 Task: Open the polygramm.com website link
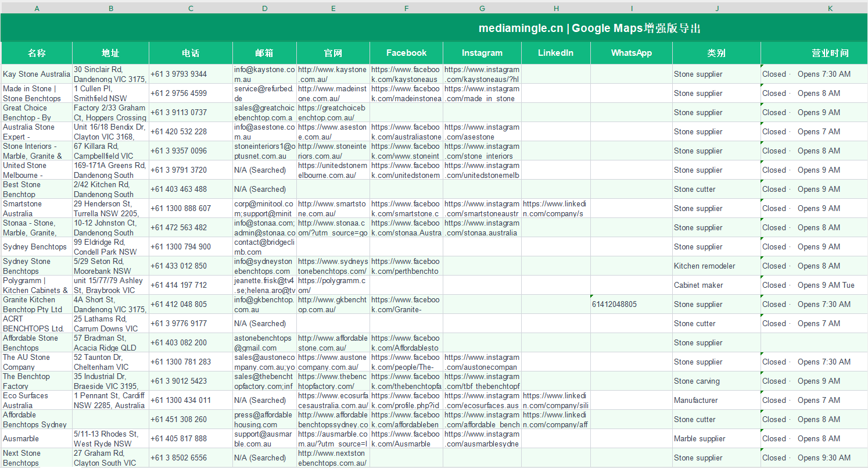tap(333, 285)
